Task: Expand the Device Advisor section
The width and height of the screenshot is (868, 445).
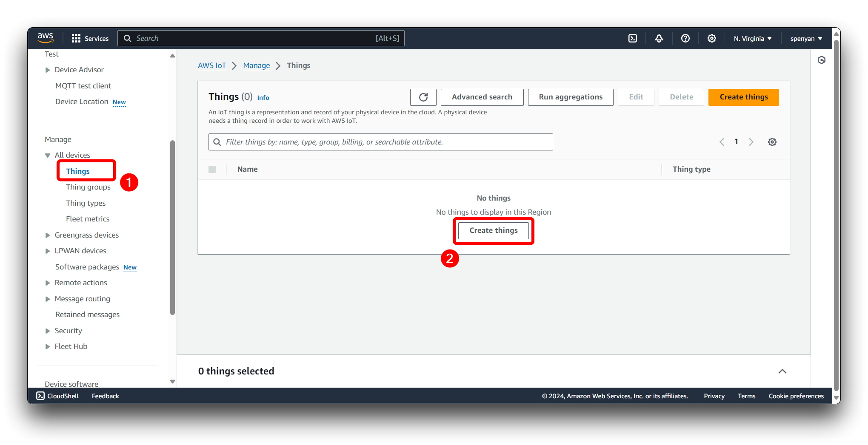Action: point(48,70)
